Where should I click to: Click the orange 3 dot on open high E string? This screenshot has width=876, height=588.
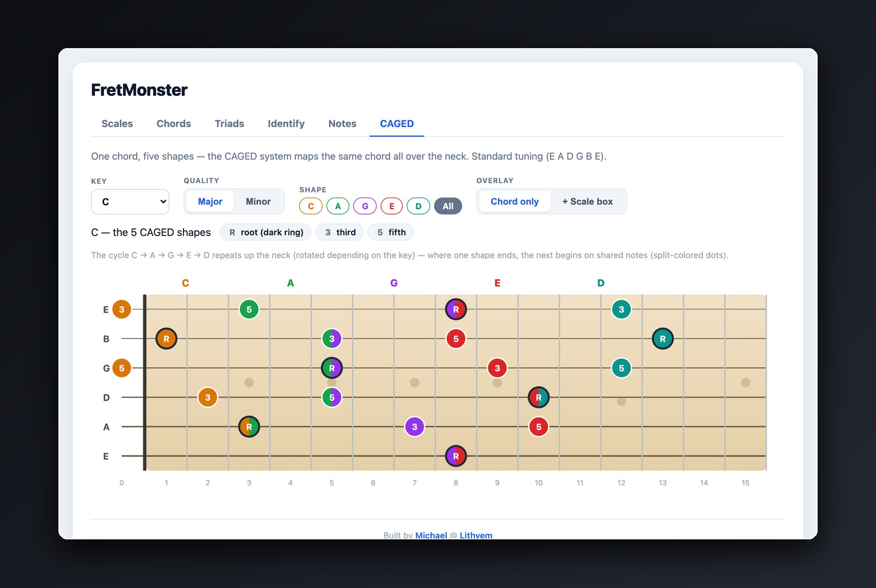coord(122,309)
